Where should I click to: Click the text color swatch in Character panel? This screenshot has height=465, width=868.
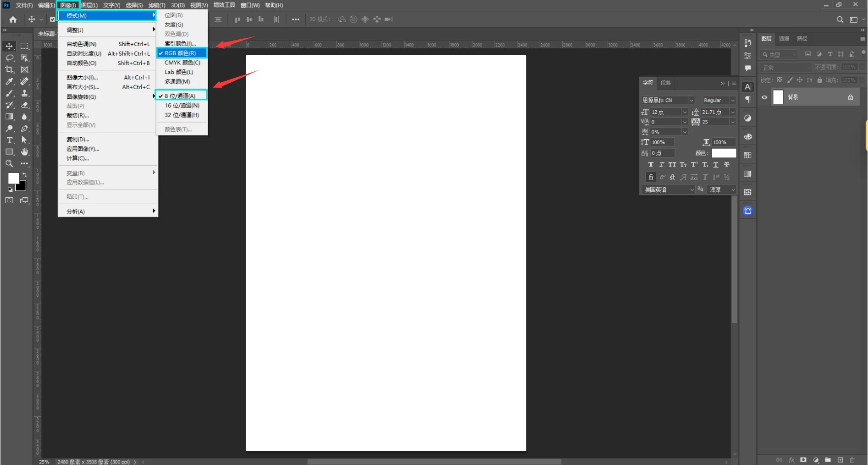724,154
